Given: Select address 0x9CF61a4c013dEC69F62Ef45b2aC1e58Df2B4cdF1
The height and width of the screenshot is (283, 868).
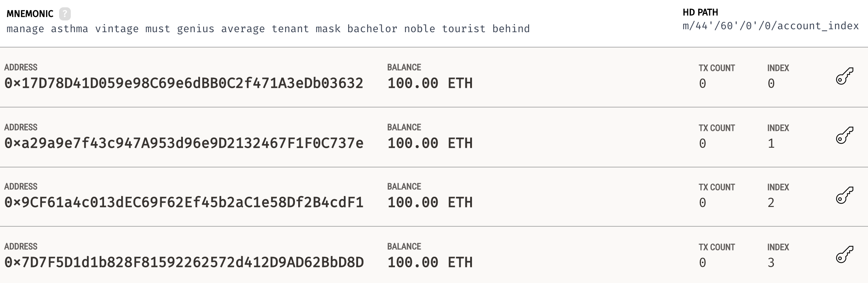Looking at the screenshot, I should [184, 203].
